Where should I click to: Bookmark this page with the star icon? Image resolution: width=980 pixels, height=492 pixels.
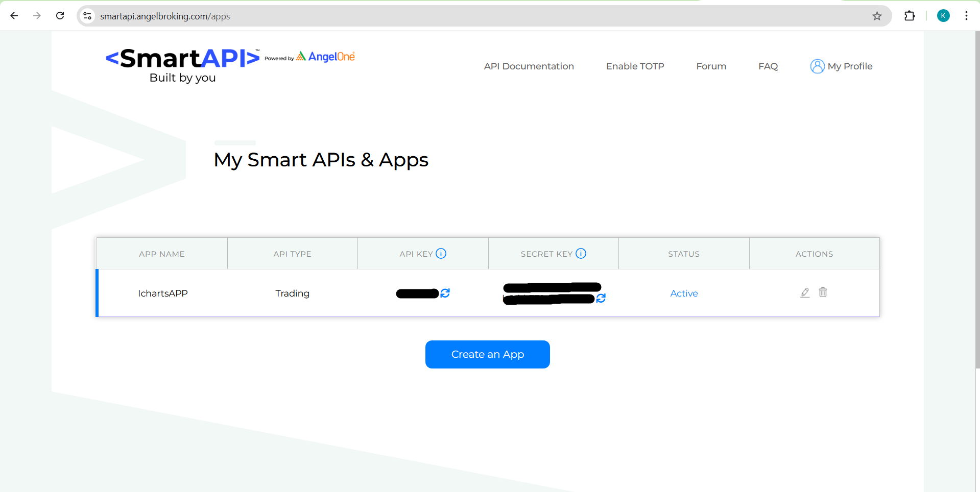tap(877, 16)
